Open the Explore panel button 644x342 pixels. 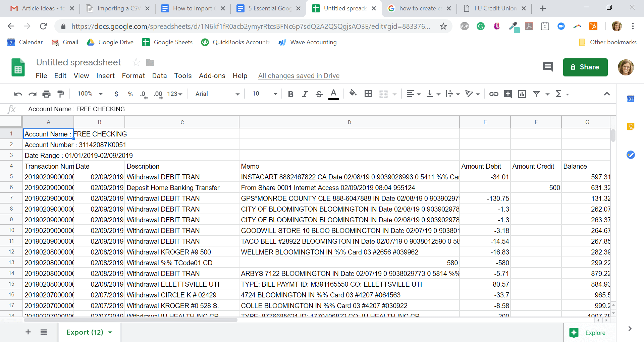coord(588,333)
